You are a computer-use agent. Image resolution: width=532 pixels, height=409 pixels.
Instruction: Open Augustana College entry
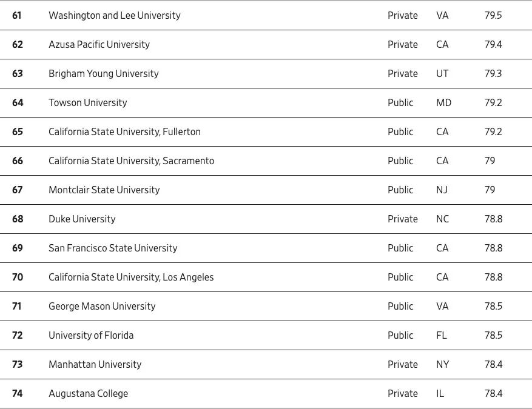tap(88, 394)
